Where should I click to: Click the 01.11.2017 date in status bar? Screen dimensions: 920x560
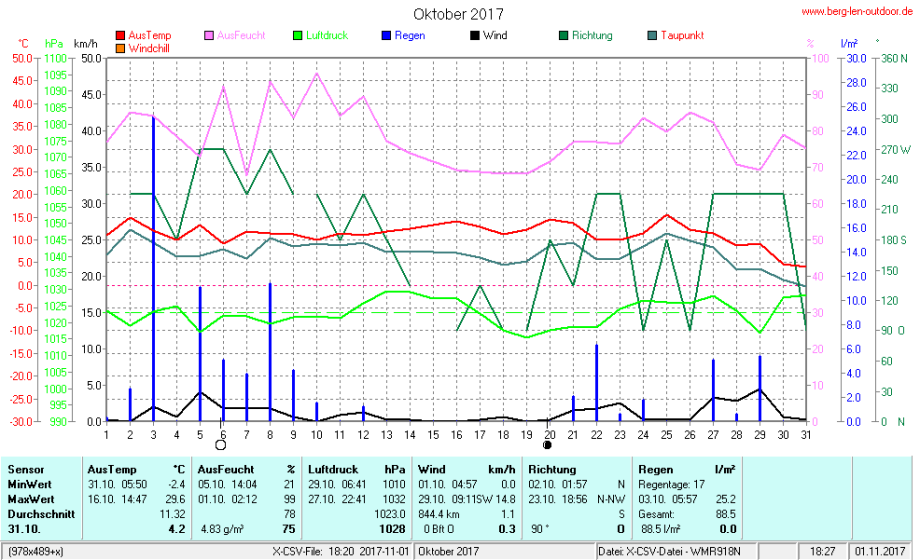(x=879, y=551)
